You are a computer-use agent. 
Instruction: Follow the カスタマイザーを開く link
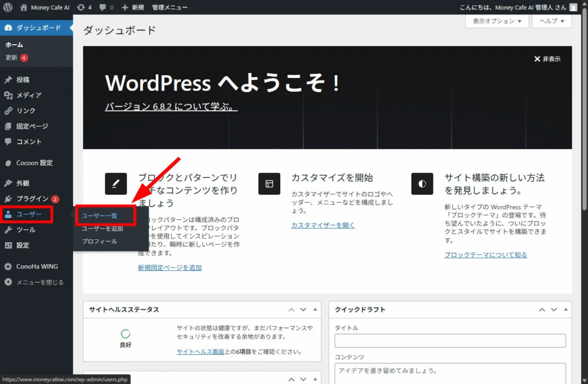coord(323,225)
